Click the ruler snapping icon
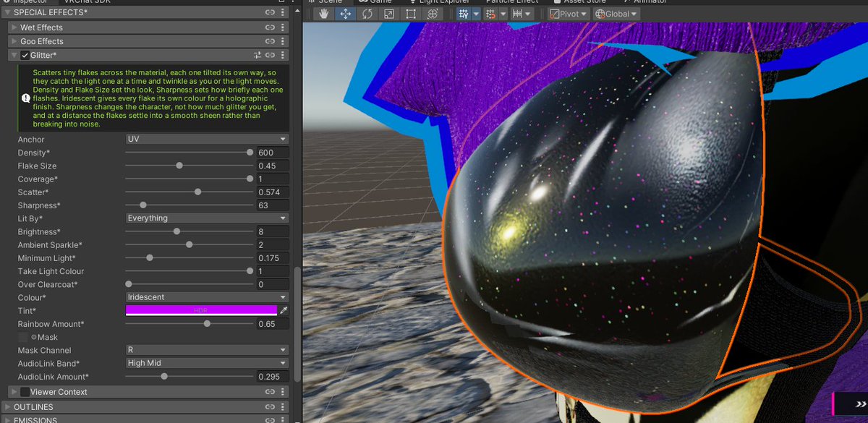868x423 pixels. click(516, 14)
